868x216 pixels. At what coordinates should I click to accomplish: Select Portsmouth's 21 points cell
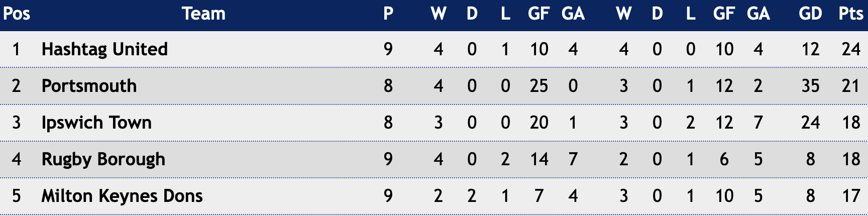pyautogui.click(x=851, y=86)
